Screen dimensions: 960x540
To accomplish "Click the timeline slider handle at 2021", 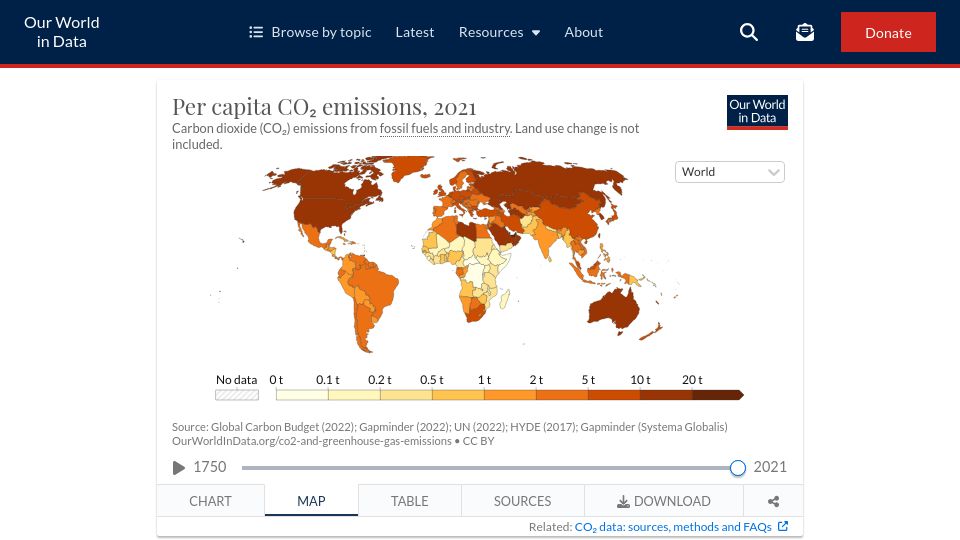I will pyautogui.click(x=738, y=468).
